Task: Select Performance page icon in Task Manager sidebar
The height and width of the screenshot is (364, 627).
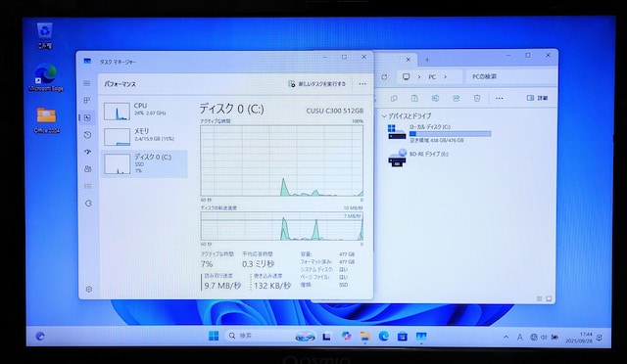Action: (x=87, y=117)
